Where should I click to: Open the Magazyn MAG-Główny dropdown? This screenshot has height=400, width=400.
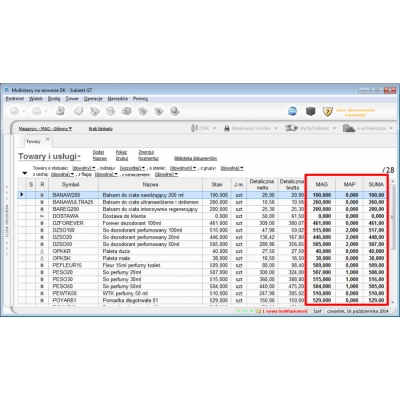45,129
